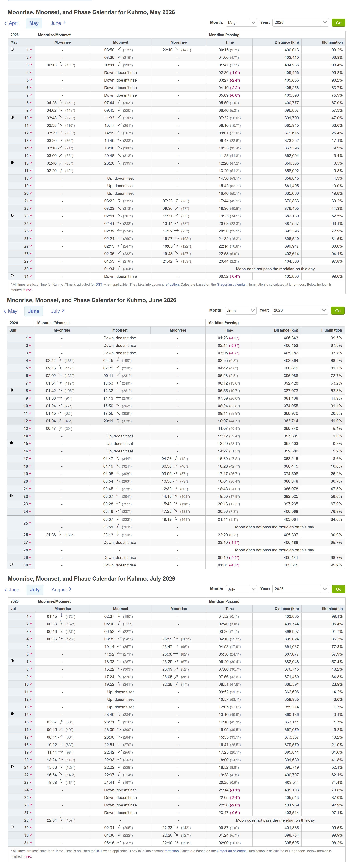Screen dimensions: 359x868
Task: Select the highlighted June tab above the June table
Action: [33, 311]
